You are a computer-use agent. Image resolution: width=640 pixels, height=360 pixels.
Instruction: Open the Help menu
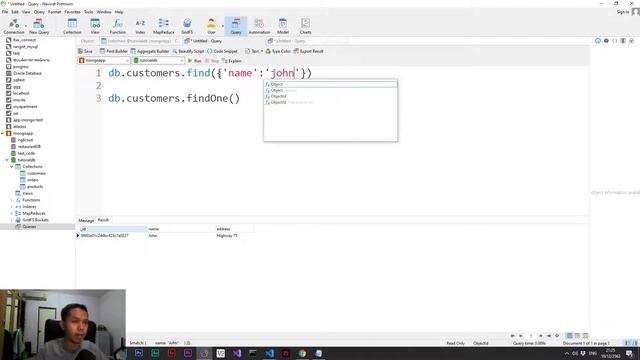119,12
